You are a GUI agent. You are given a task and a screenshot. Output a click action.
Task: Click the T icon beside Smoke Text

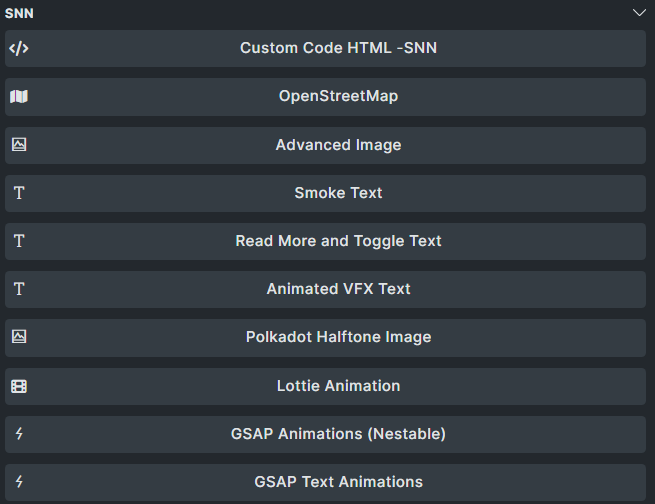point(19,193)
